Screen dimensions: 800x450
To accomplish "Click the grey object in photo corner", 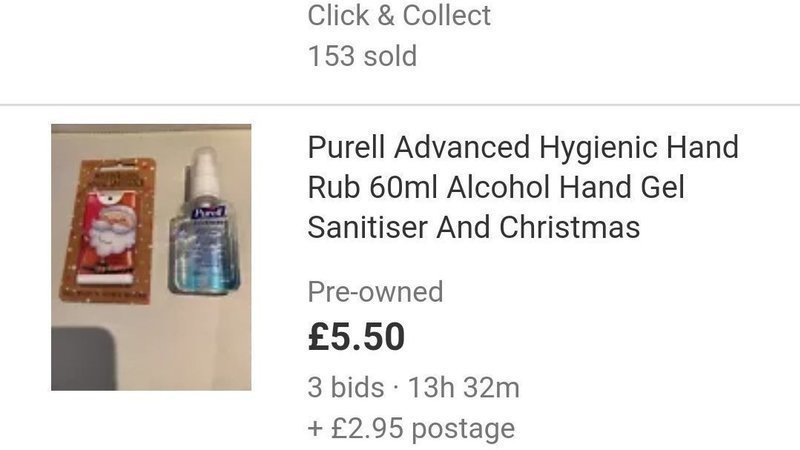I will click(84, 359).
